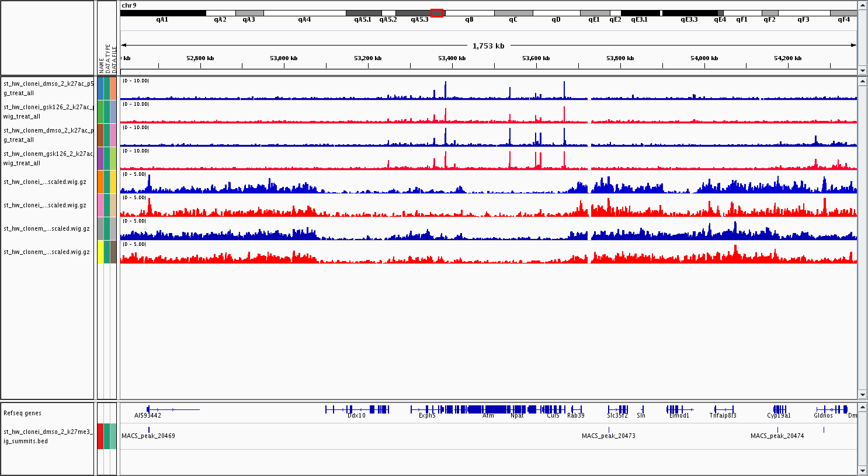Click yellow attribute swatch of bottom clonem scaled track
868x476 pixels.
100,252
